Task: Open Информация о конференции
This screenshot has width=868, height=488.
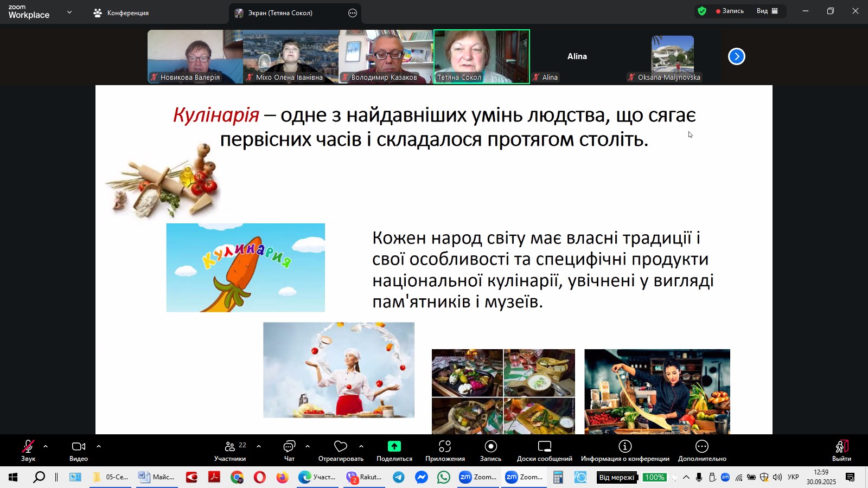Action: tap(625, 450)
